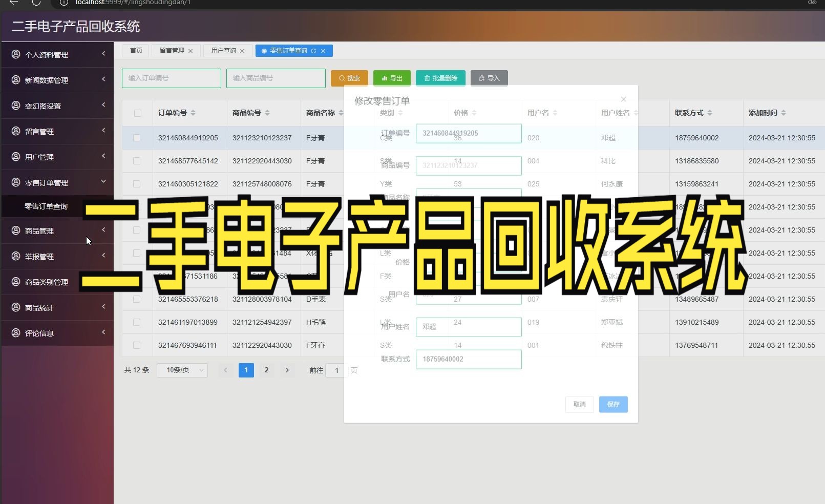This screenshot has width=825, height=504.
Task: Close the 零售订单查询 tab with its x icon
Action: (323, 51)
